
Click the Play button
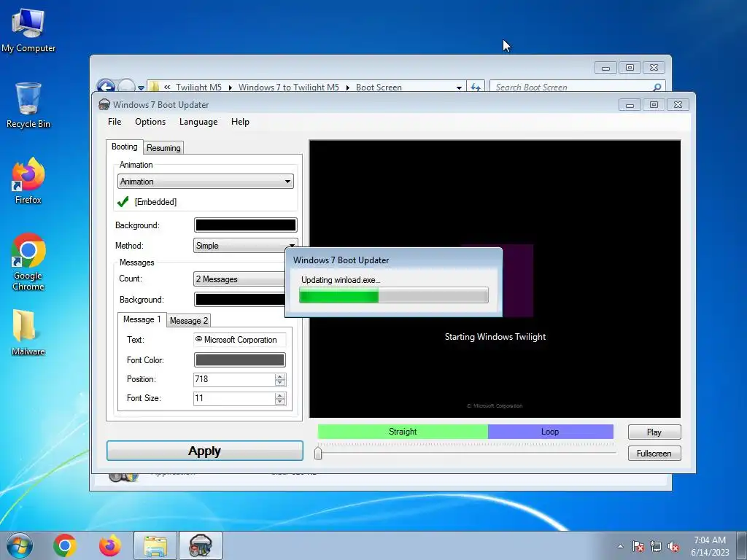pyautogui.click(x=654, y=432)
